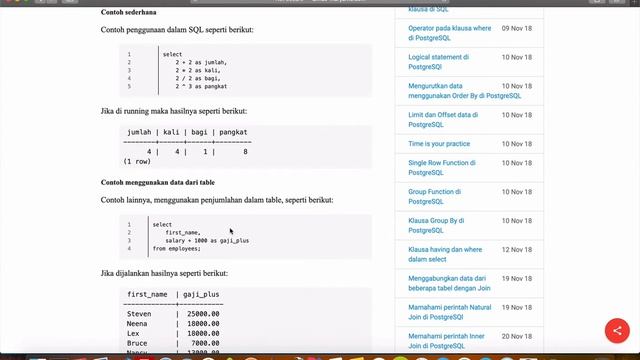Open link Klausa Group By di PostgreSQL
Screen dimensions: 640x360
point(436,226)
